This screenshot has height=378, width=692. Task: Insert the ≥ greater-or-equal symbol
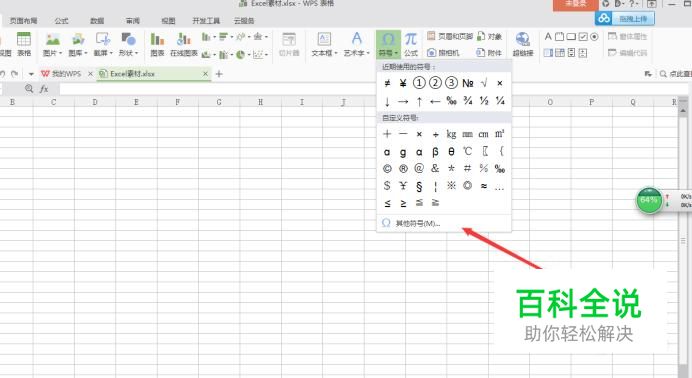[x=403, y=203]
